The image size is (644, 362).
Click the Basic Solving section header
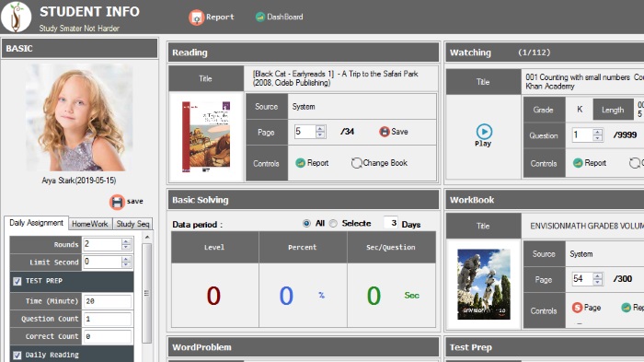303,200
